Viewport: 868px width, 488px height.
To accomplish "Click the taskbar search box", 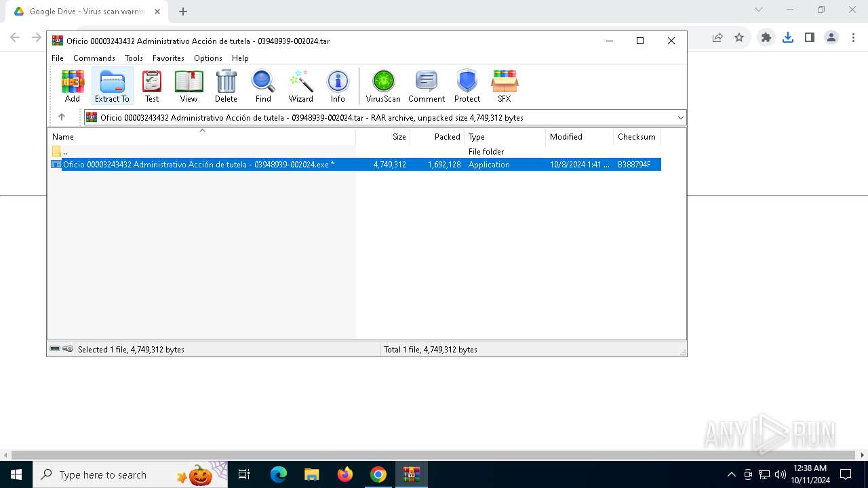I will point(130,474).
